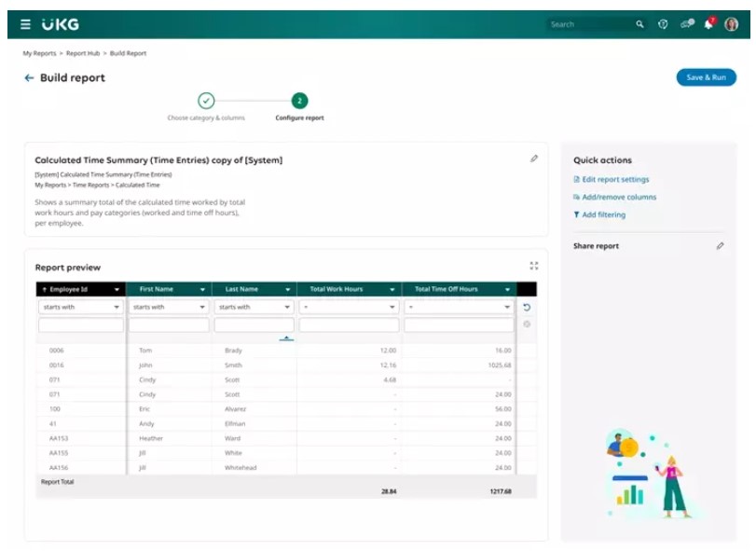The height and width of the screenshot is (551, 756).
Task: Open Total Work Hours filter operator dropdown
Action: point(349,307)
